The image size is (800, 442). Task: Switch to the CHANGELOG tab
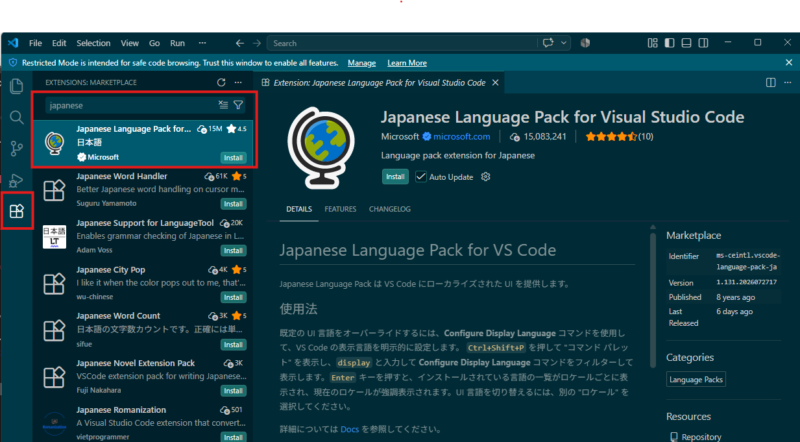pos(390,209)
